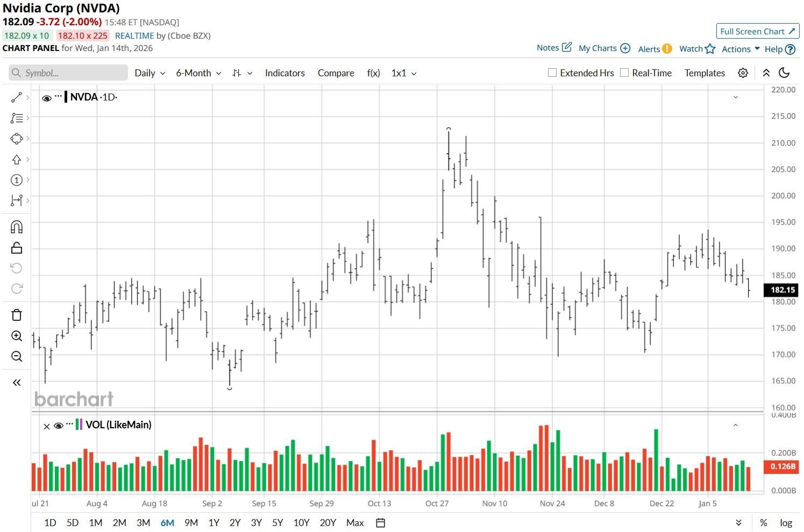This screenshot has height=532, width=804.
Task: Select the 1D period tab
Action: pyautogui.click(x=50, y=523)
